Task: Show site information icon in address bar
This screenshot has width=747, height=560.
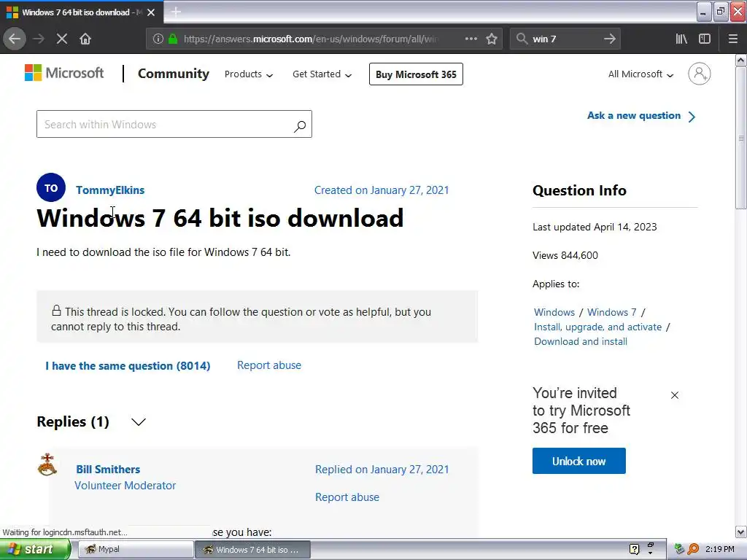Action: pyautogui.click(x=158, y=39)
